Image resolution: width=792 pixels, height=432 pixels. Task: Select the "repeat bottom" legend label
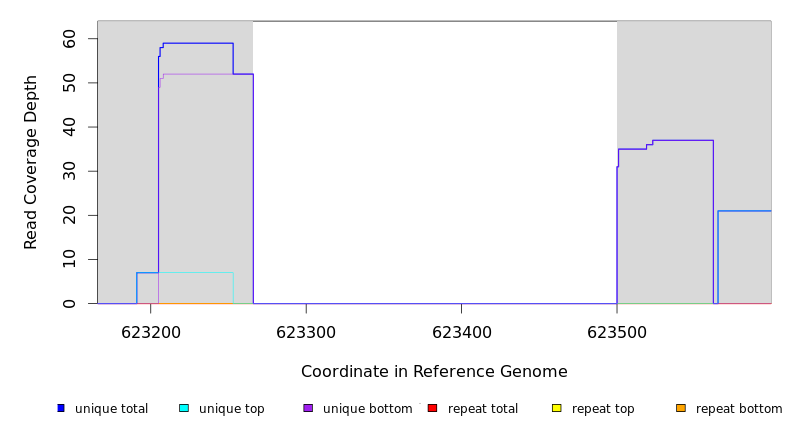[x=739, y=409]
